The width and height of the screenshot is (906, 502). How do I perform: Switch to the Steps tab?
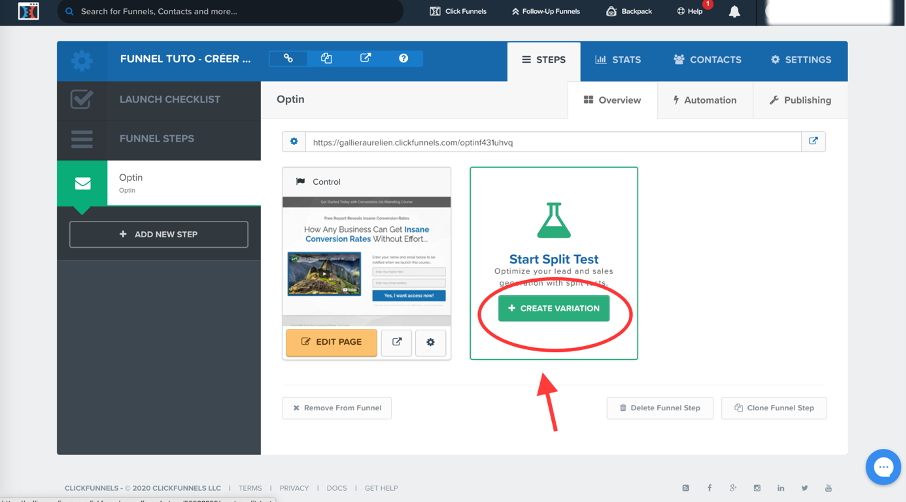(544, 60)
